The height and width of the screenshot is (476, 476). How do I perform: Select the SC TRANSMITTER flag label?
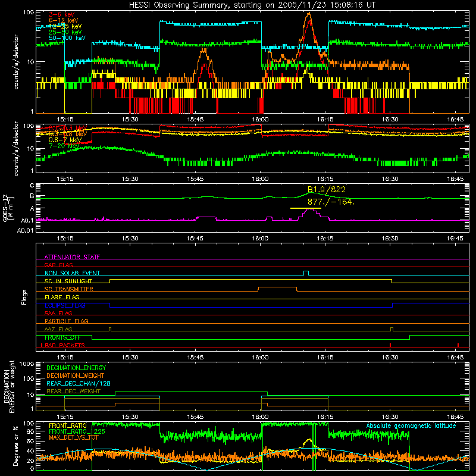click(69, 289)
